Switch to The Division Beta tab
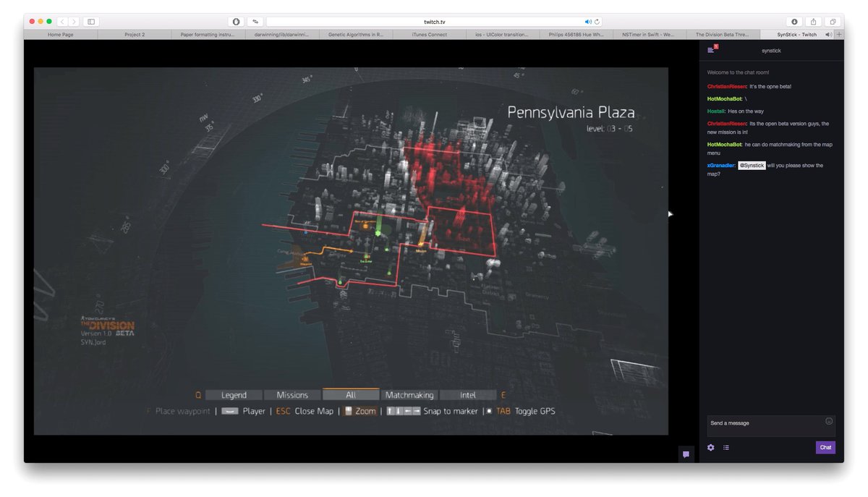 click(x=724, y=34)
